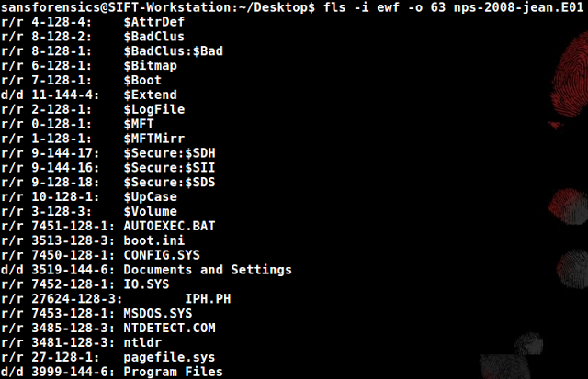588x379 pixels.
Task: Click the $Secure:$SDH line
Action: coord(169,153)
